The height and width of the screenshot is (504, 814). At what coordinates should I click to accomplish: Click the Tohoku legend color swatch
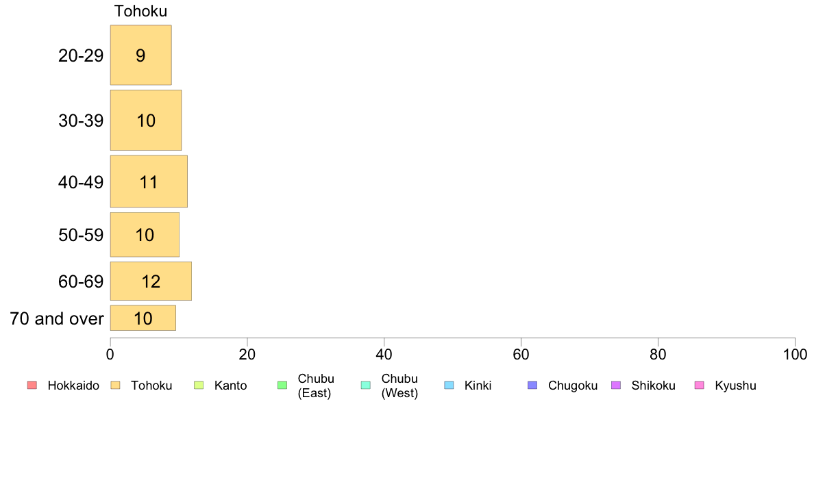[115, 385]
